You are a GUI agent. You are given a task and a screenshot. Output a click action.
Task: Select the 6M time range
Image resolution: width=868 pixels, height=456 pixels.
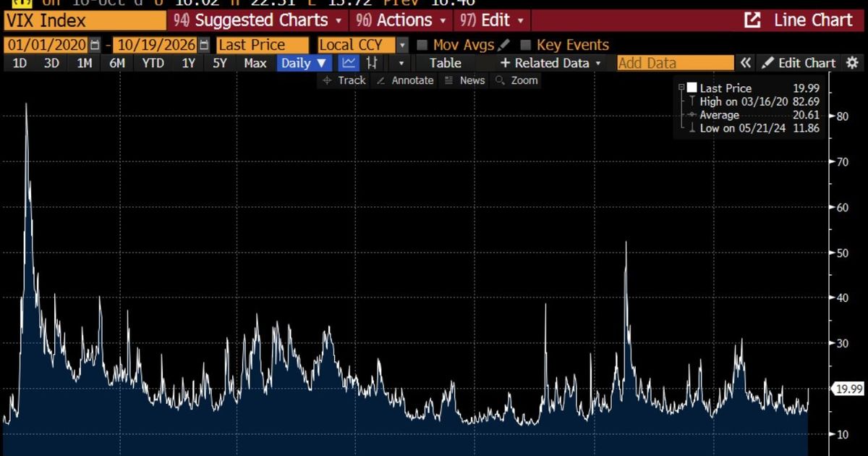tap(117, 63)
